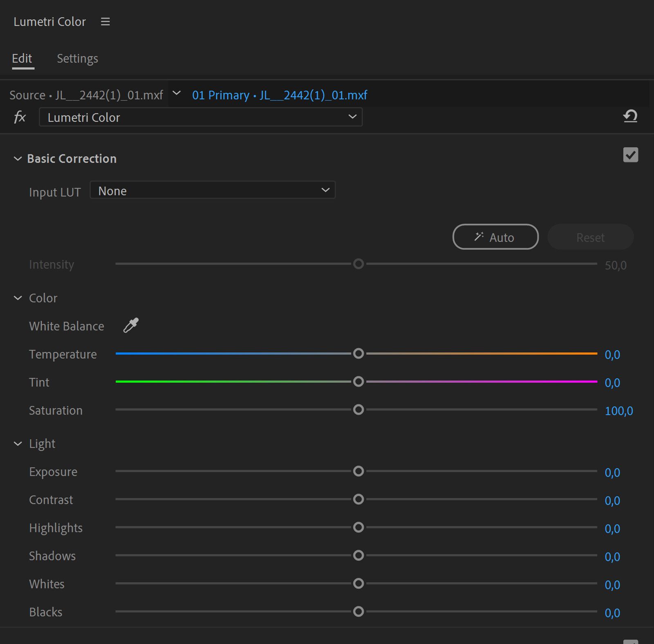Switch to the Settings tab
The width and height of the screenshot is (654, 644).
pyautogui.click(x=77, y=58)
